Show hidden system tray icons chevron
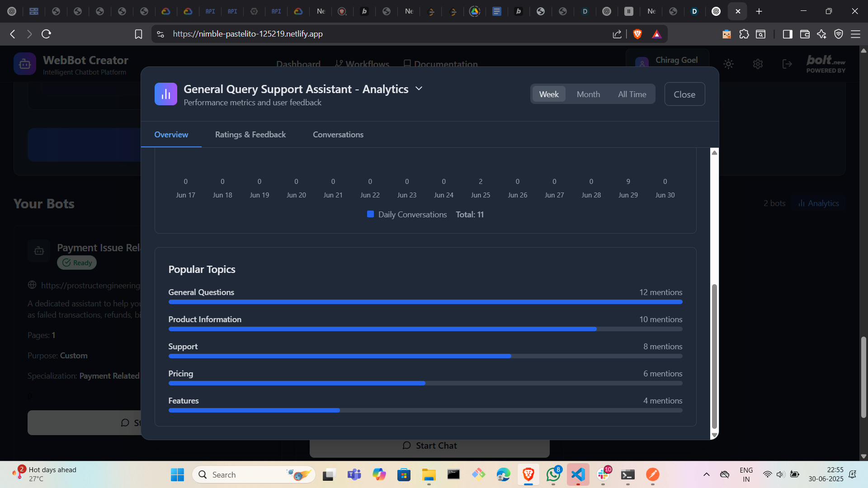The height and width of the screenshot is (488, 868). tap(706, 474)
